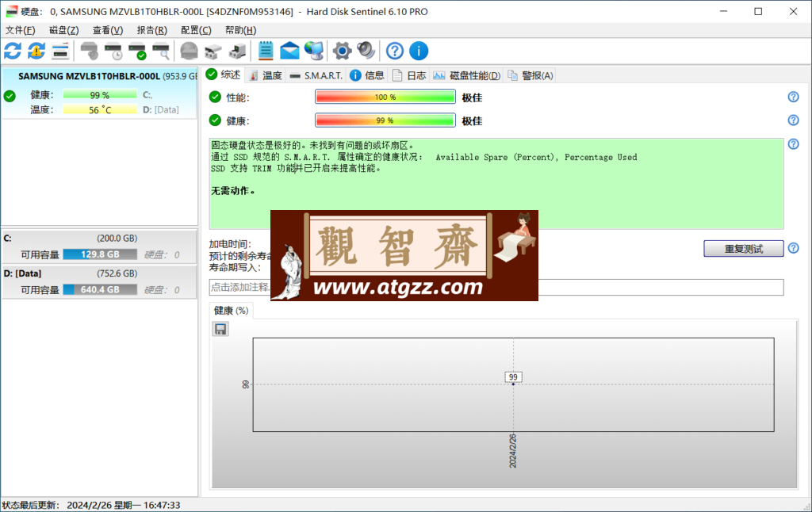Image resolution: width=812 pixels, height=512 pixels.
Task: Click the 极佳 rating next to performance
Action: click(472, 97)
